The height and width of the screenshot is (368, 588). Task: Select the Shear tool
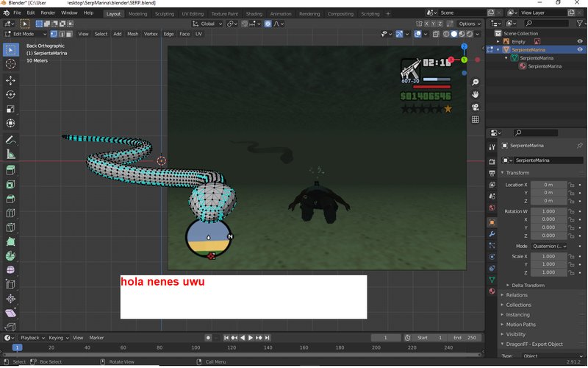point(10,314)
